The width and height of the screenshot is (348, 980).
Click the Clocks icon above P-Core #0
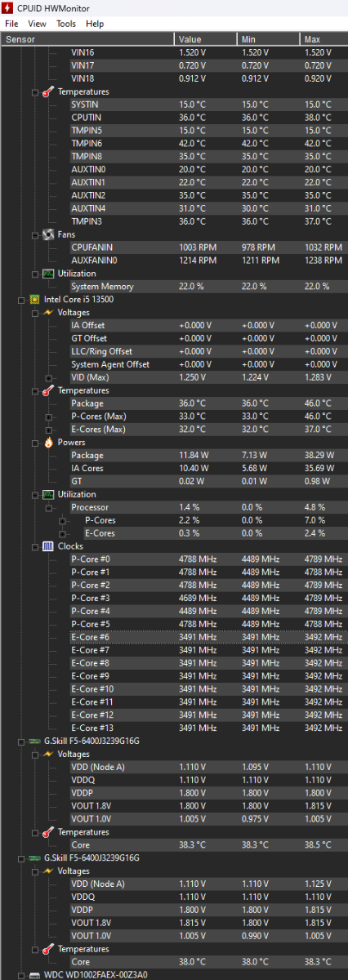[48, 546]
